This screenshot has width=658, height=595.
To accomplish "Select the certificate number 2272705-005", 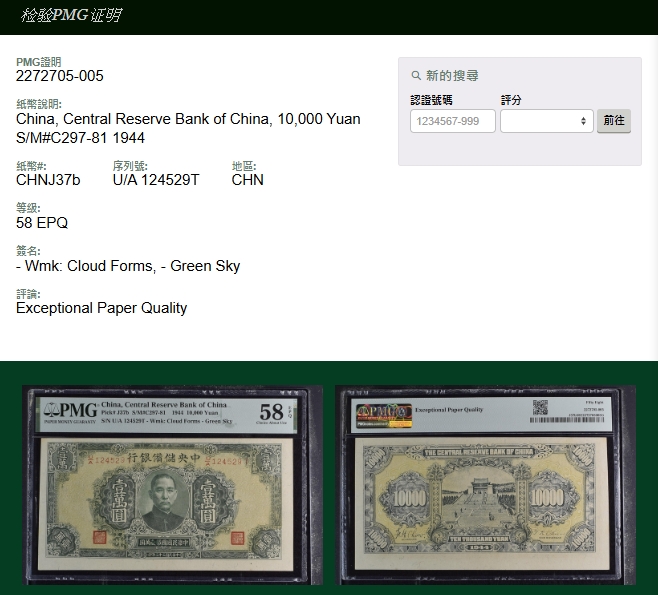I will click(60, 76).
